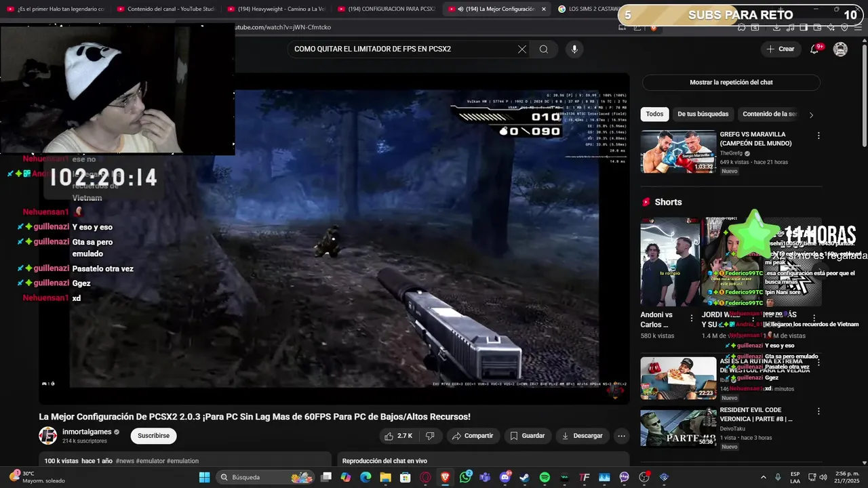Viewport: 868px width, 488px height.
Task: Launch Microsoft Edge from taskbar
Action: click(x=366, y=477)
